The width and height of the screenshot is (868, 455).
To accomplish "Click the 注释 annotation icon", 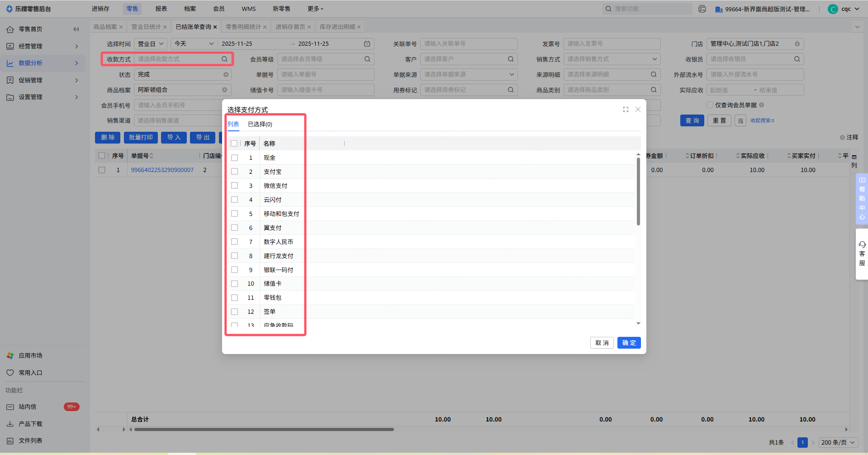I will pyautogui.click(x=842, y=138).
